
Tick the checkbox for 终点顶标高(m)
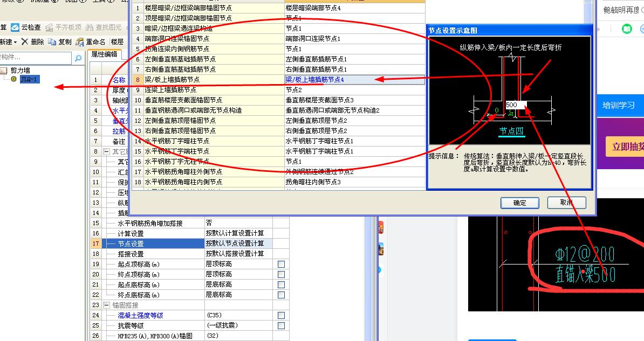click(x=282, y=275)
